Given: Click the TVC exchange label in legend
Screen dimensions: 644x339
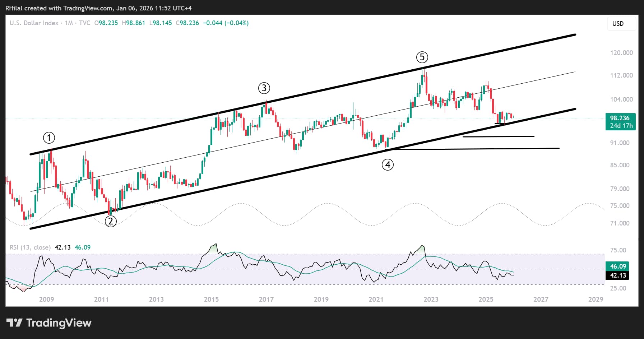Looking at the screenshot, I should point(85,23).
